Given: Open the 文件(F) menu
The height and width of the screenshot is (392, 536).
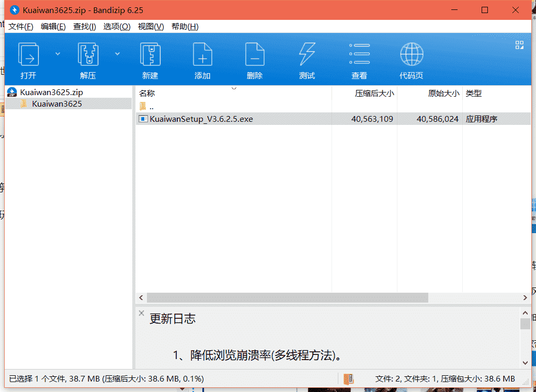Looking at the screenshot, I should [20, 27].
